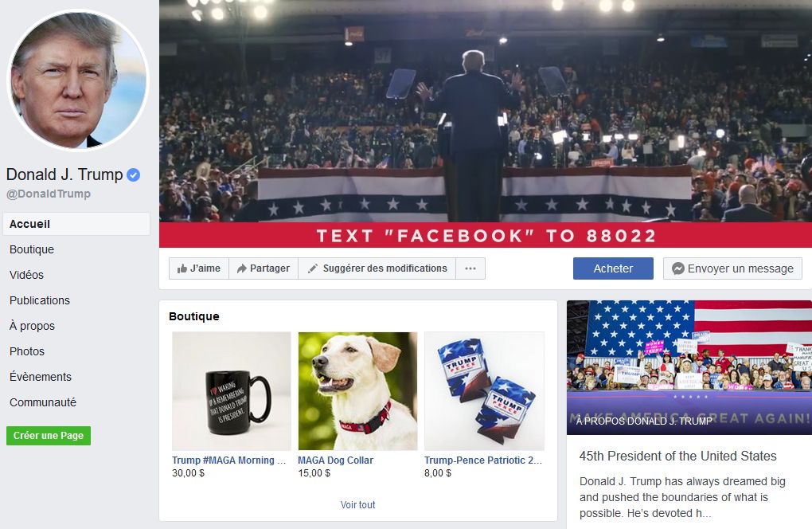Open the three-dots more options menu
This screenshot has height=529, width=812.
tap(470, 268)
